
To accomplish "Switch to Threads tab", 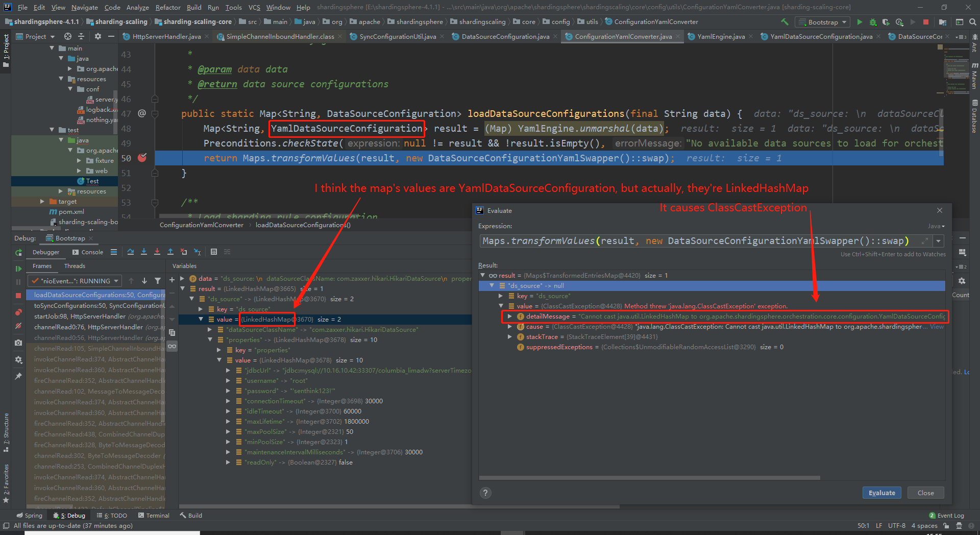I will tap(75, 266).
